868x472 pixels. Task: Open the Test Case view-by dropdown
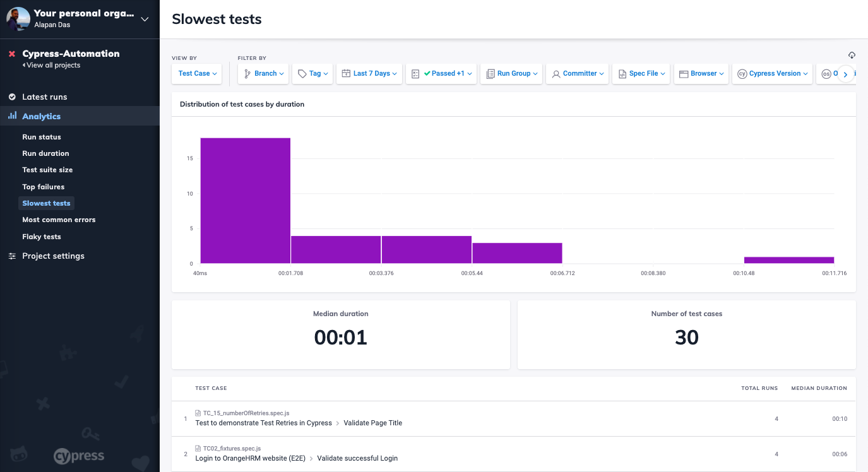(197, 73)
